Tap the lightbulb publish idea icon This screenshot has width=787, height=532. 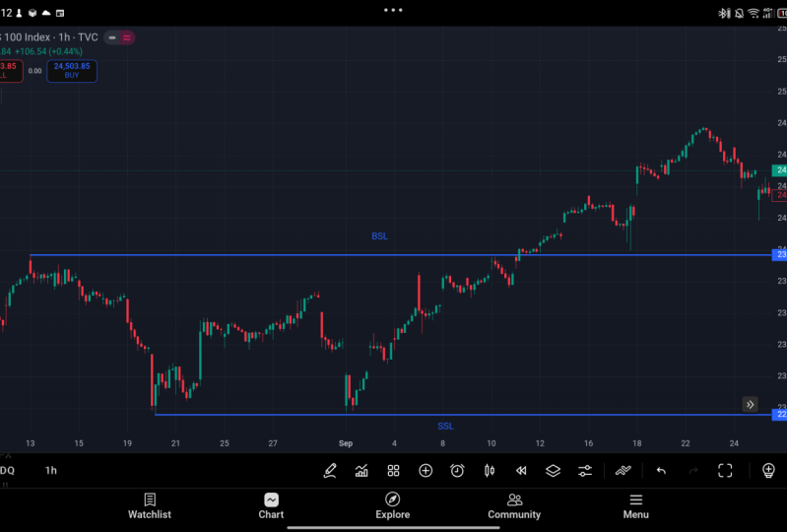click(768, 470)
